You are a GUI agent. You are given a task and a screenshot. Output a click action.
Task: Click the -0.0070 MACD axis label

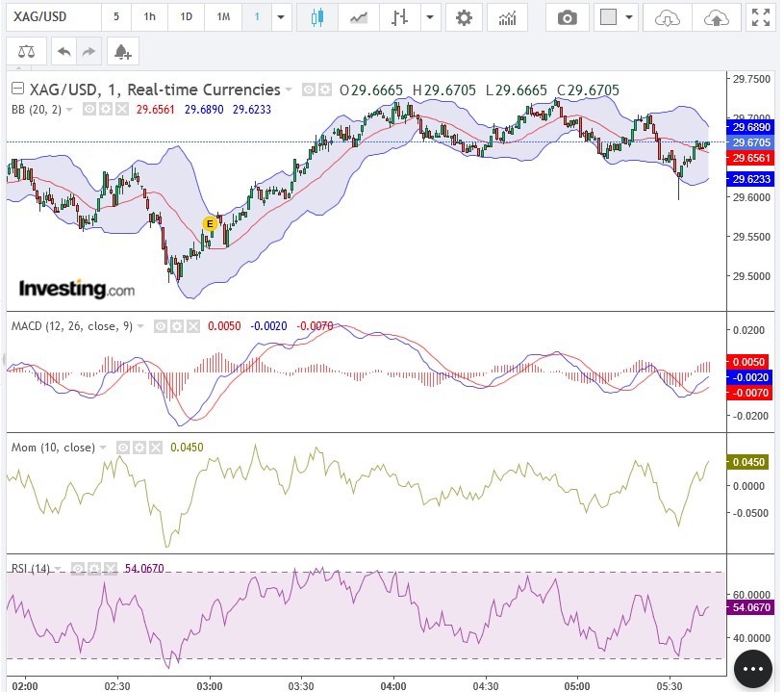click(x=750, y=393)
